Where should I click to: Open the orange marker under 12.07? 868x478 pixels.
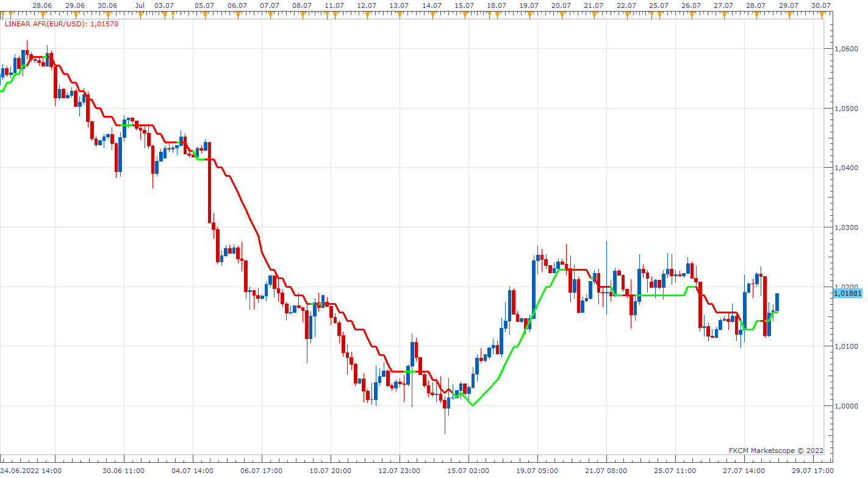point(367,14)
